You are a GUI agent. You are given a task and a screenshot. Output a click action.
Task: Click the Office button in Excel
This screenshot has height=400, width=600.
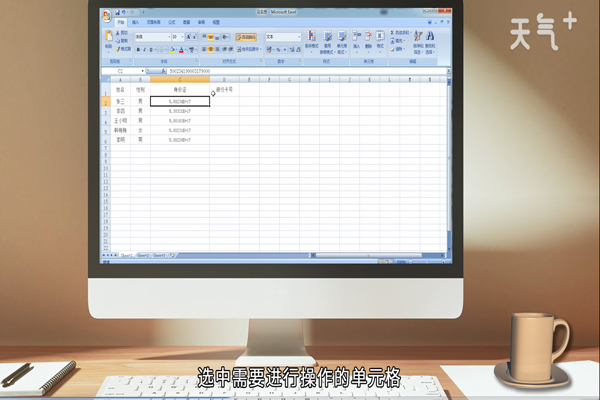point(107,17)
